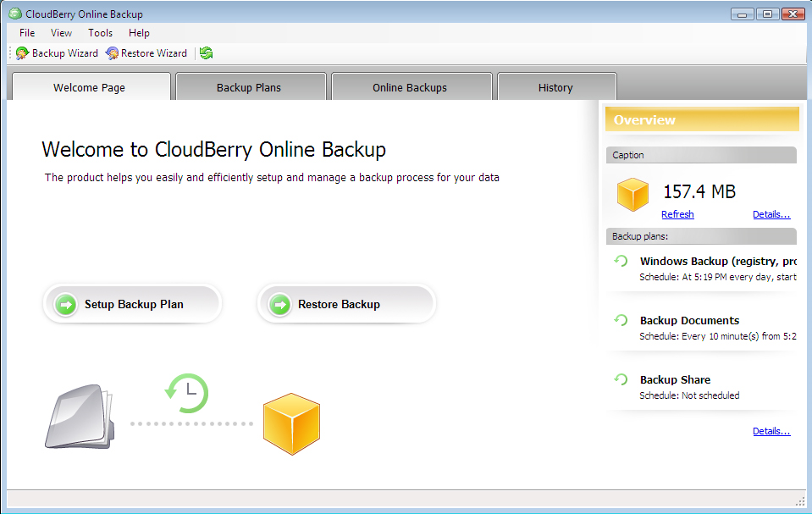
Task: Click the Overview panel header
Action: tap(701, 119)
